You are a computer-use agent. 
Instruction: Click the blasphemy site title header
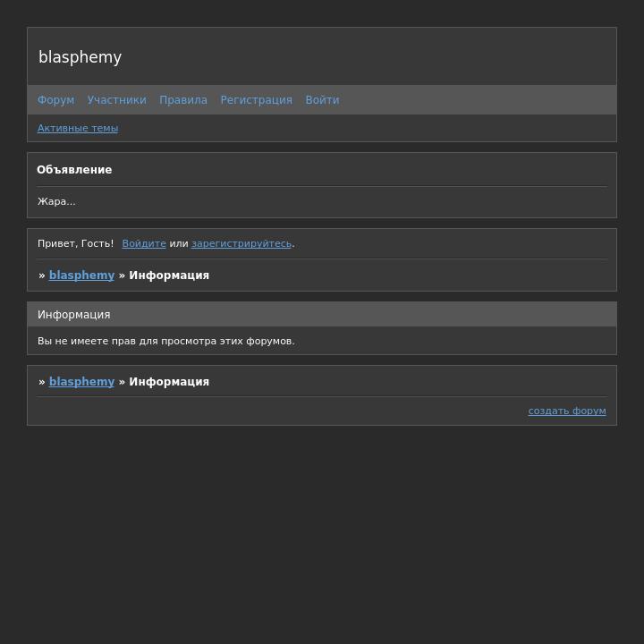pyautogui.click(x=80, y=57)
